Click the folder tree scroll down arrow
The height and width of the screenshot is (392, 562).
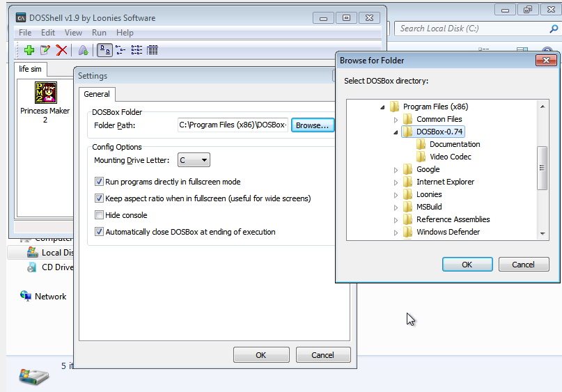[543, 234]
